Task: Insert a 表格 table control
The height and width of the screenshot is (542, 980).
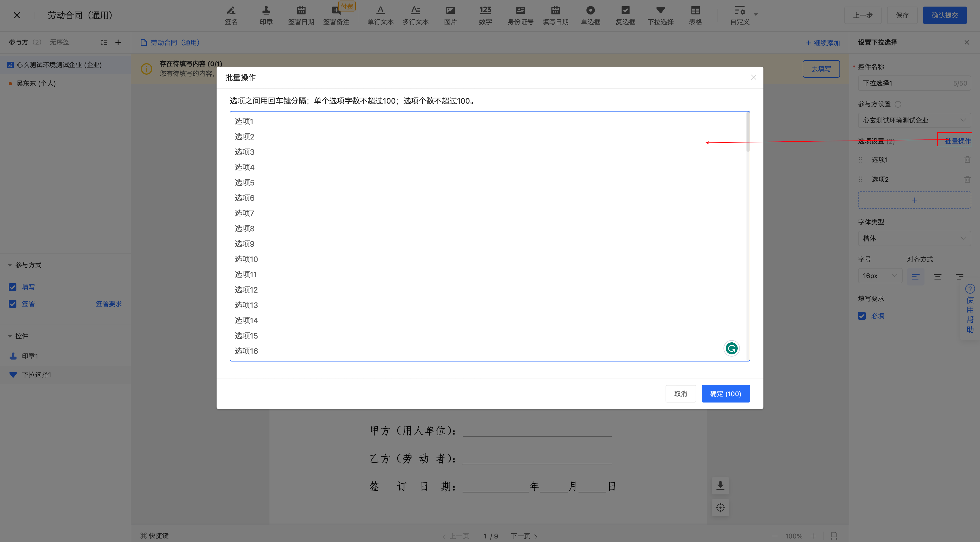Action: 695,15
